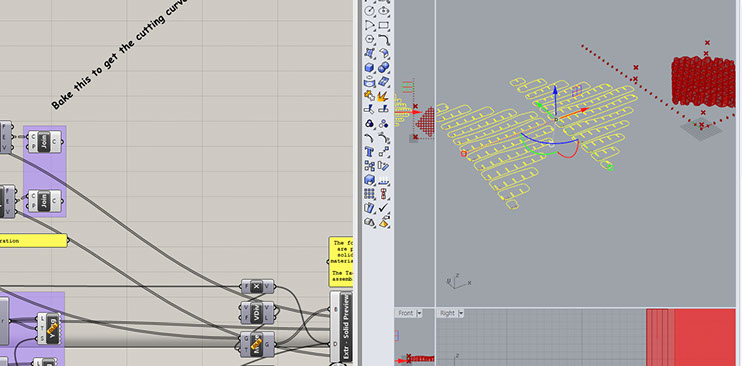Select the Circle tool in Rhino sidebar
742x366 pixels.
370,10
